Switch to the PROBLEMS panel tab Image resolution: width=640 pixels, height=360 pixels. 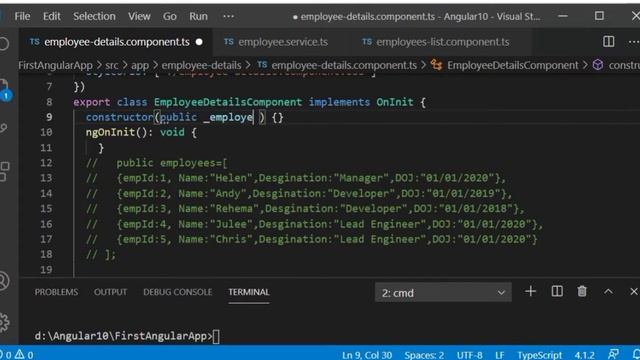point(56,292)
